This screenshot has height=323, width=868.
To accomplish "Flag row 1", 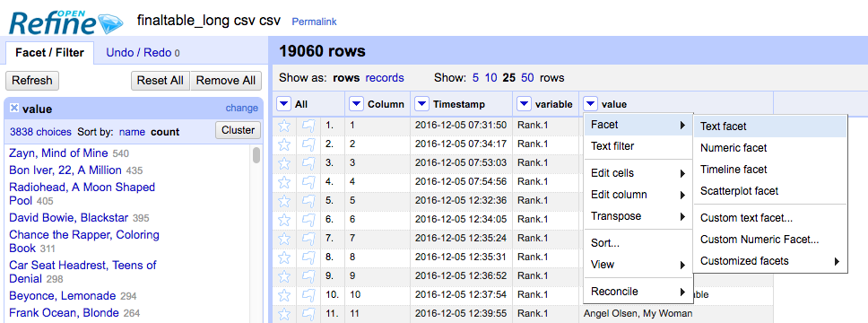I will 308,126.
